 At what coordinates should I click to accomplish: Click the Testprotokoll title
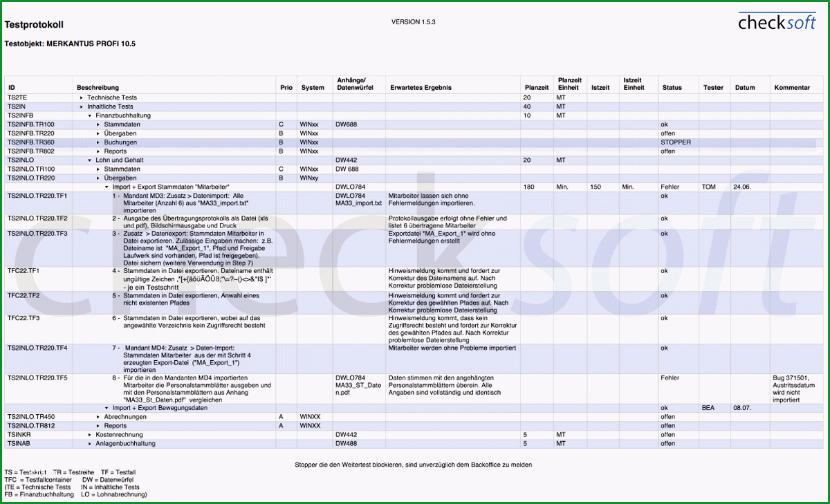[x=34, y=25]
